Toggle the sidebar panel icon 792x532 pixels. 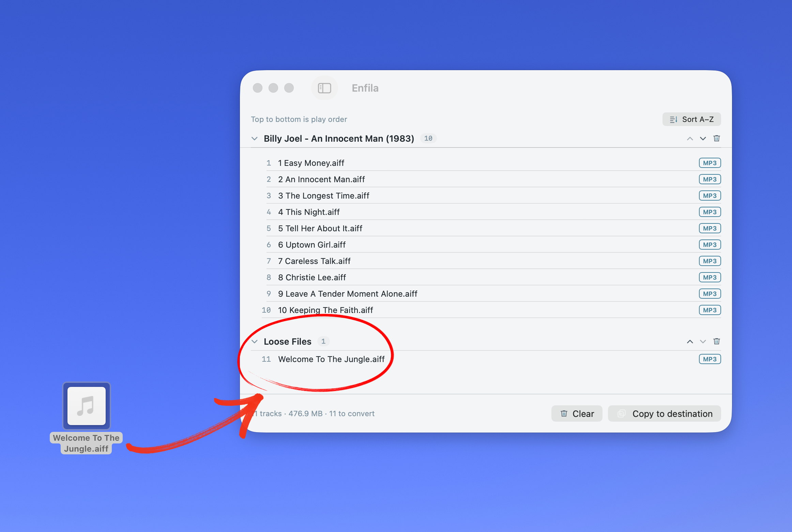point(324,88)
